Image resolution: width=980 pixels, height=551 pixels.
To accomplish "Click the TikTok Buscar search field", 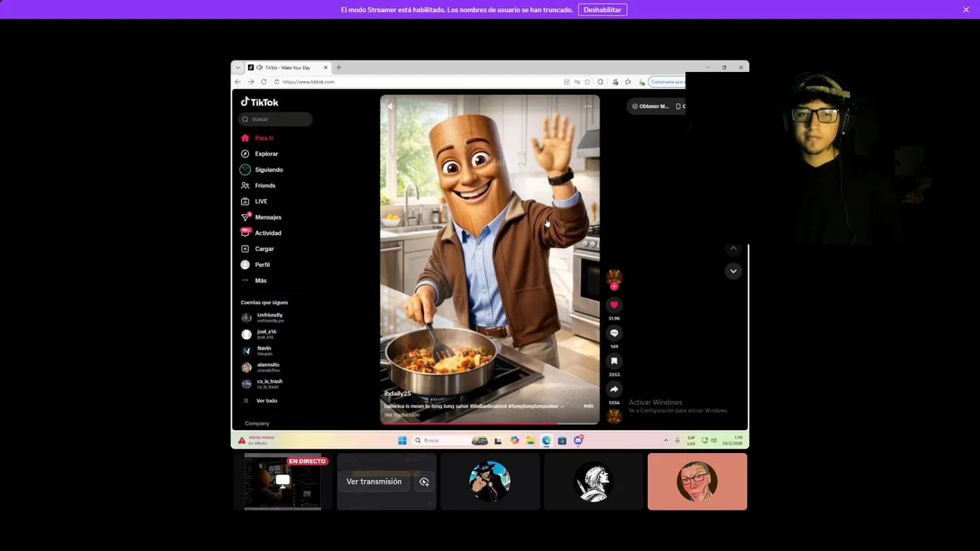I will tap(276, 119).
